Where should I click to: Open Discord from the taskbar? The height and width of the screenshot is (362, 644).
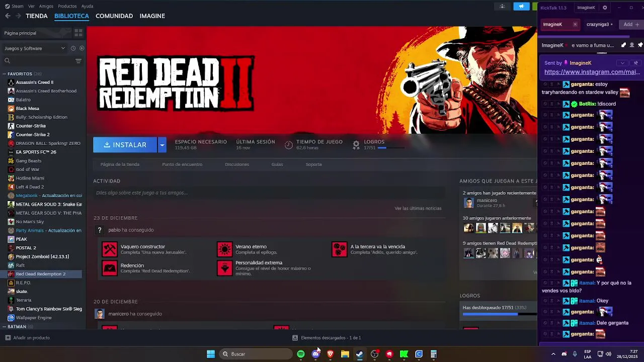pos(315,354)
